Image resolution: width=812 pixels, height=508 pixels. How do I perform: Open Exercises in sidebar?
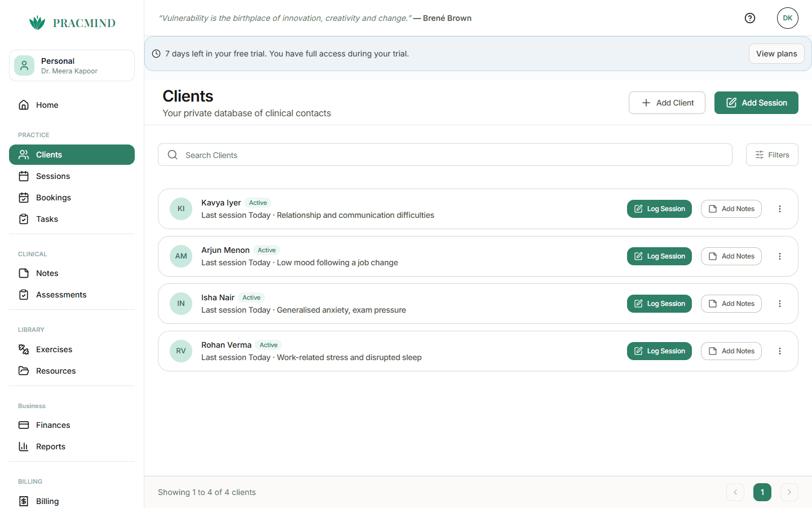72,349
